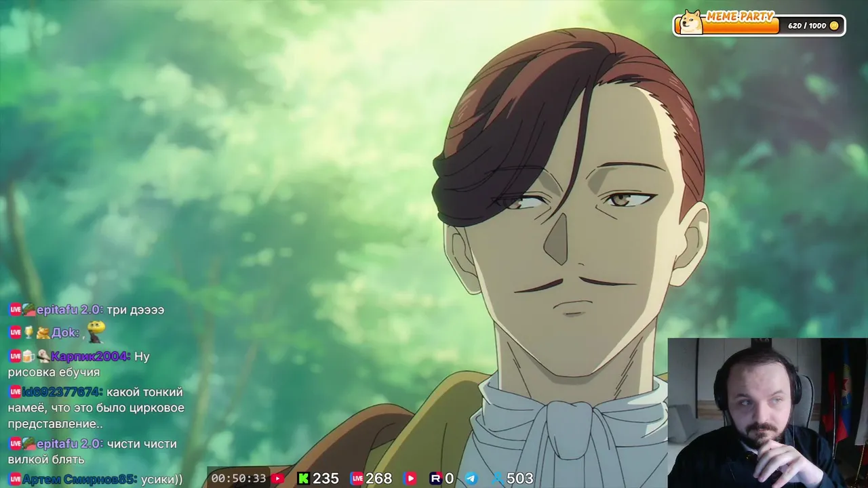Image resolution: width=868 pixels, height=488 pixels.
Task: Click the LIVE badge beside id692377674
Action: click(x=15, y=392)
